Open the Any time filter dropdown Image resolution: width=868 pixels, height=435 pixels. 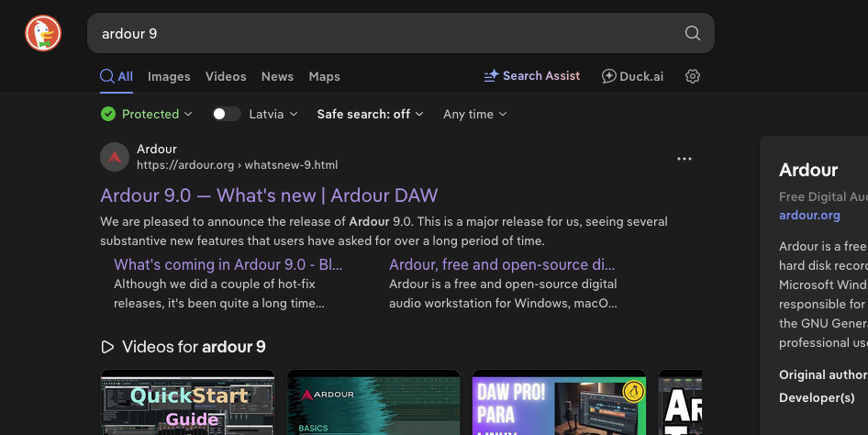point(474,114)
